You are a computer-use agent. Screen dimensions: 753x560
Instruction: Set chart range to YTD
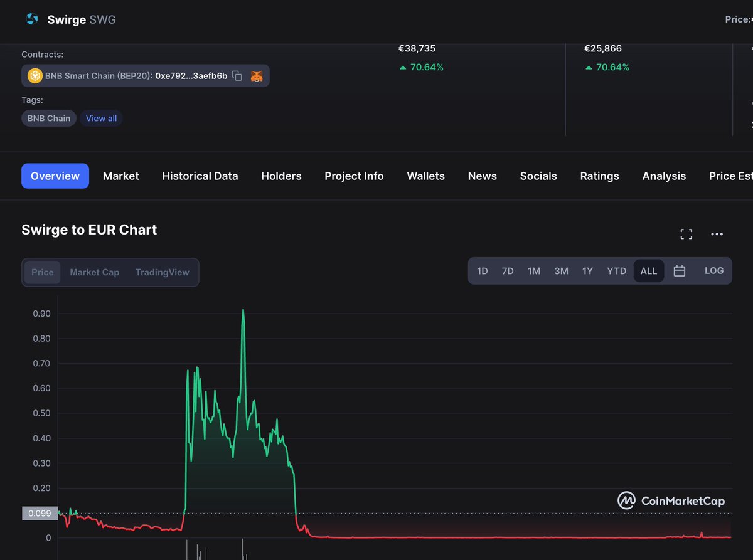(617, 271)
